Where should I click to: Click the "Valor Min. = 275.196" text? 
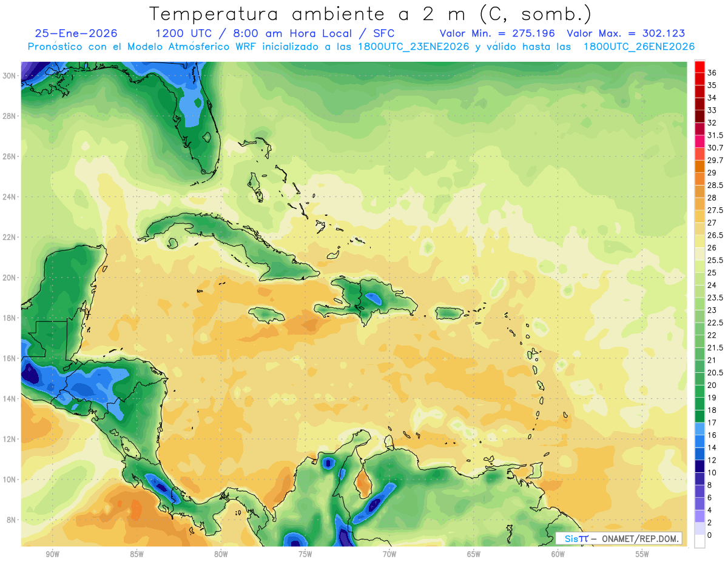[499, 33]
